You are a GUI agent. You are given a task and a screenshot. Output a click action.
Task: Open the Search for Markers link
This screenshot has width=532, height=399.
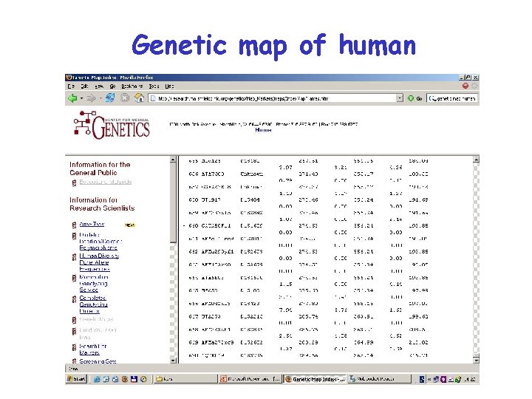tap(93, 349)
